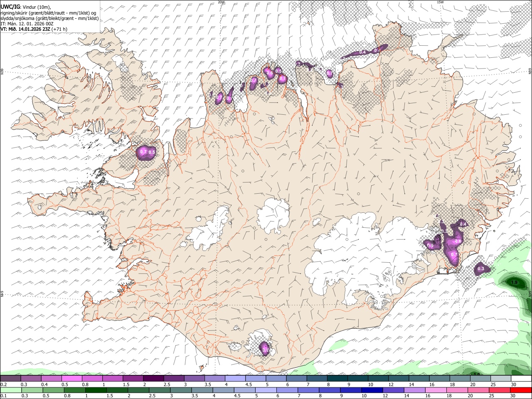Select darkest purple top-row swatch labeled 2
The width and height of the screenshot is (532, 399).
[153, 379]
